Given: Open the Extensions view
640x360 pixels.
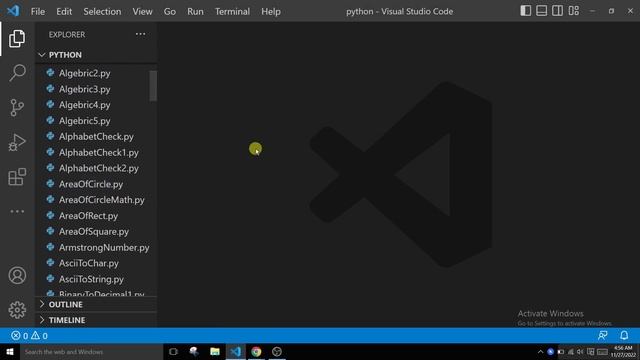Looking at the screenshot, I should pyautogui.click(x=17, y=177).
